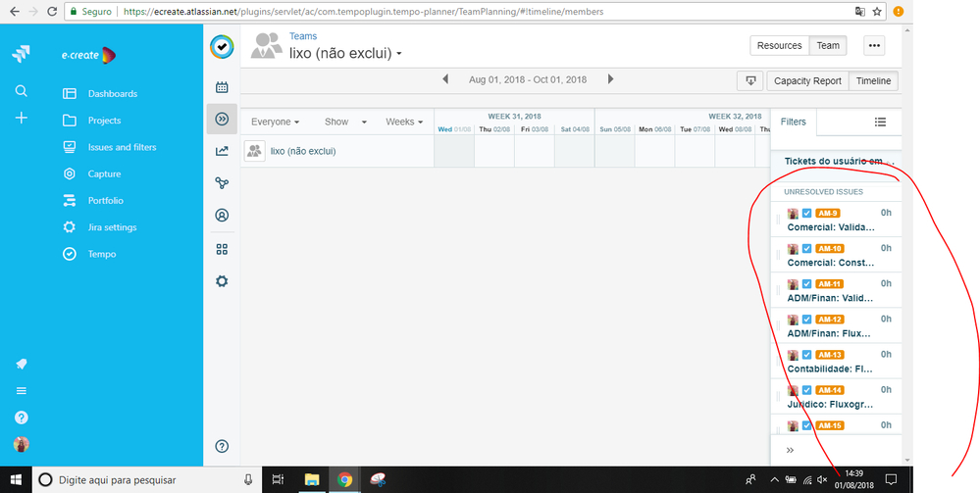980x493 pixels.
Task: Click the blue help question-mark icon
Action: (22, 418)
